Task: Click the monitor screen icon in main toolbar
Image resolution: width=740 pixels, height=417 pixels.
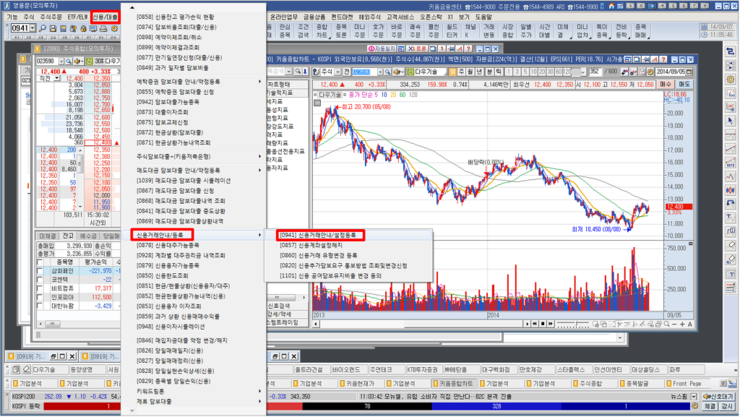Action: (x=93, y=29)
